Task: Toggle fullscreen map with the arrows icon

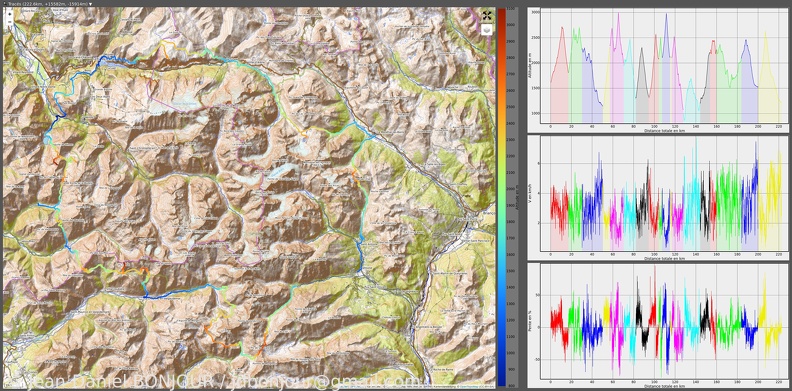Action: coord(487,16)
